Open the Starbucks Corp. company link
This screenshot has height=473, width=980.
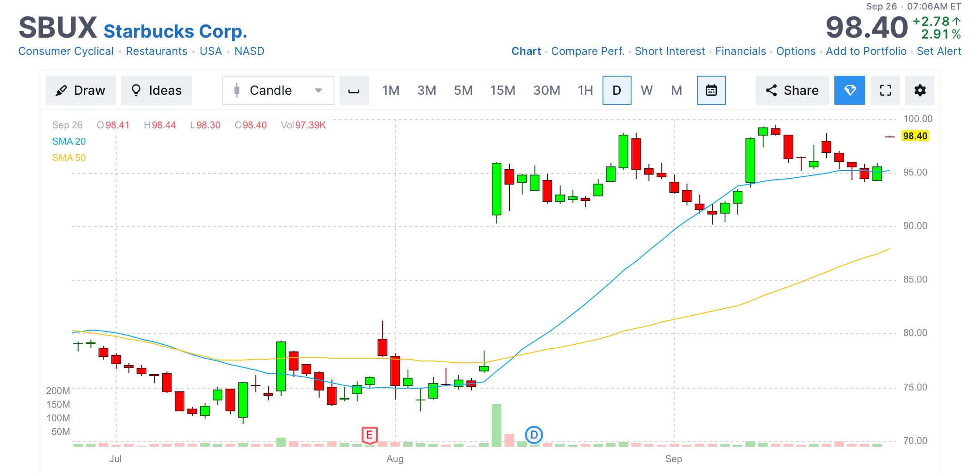coord(175,31)
